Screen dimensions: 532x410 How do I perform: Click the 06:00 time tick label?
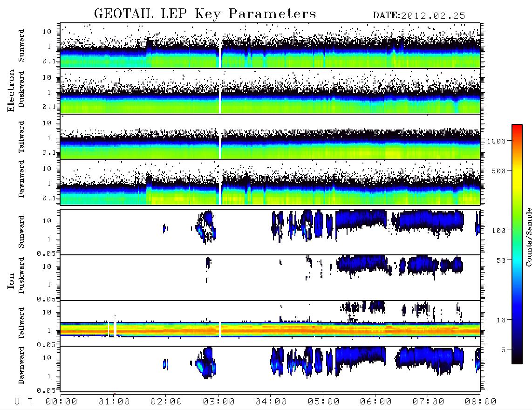click(x=376, y=402)
